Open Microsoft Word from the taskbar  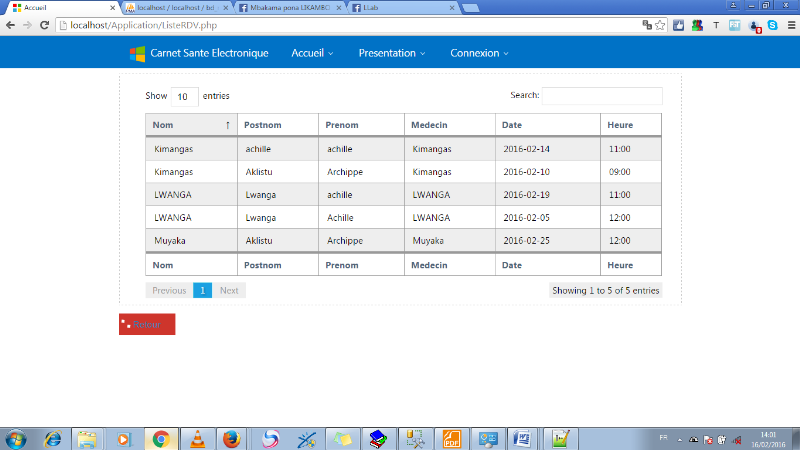(x=521, y=439)
